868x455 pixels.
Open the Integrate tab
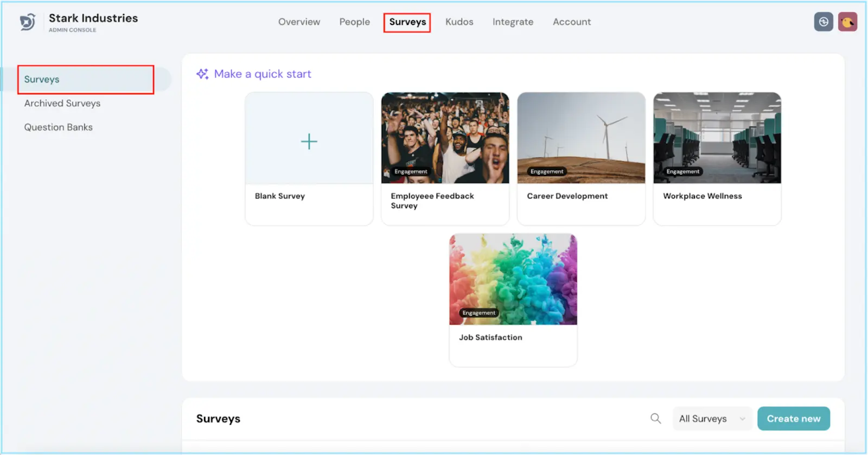coord(513,22)
